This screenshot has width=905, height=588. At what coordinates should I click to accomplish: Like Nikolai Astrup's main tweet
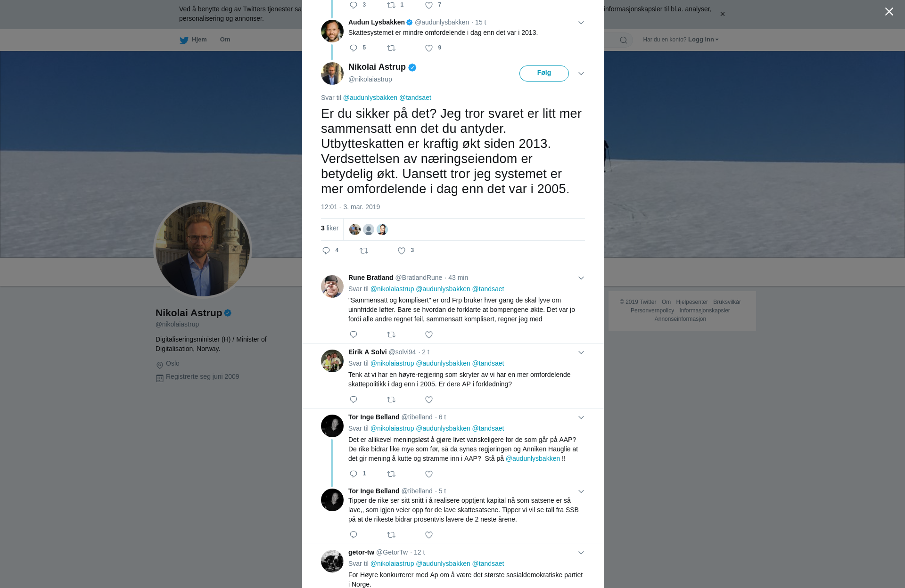tap(402, 251)
